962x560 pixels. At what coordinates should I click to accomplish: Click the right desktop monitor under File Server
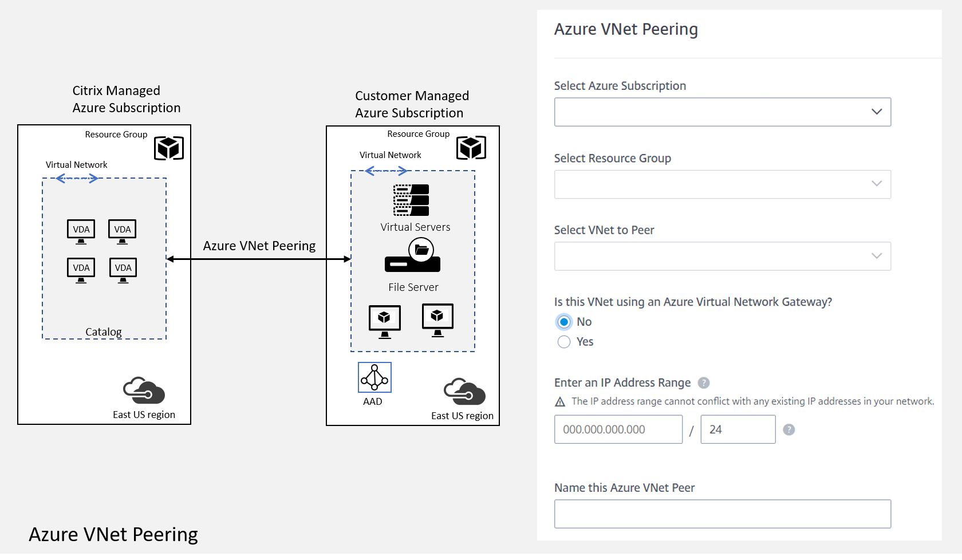(437, 320)
